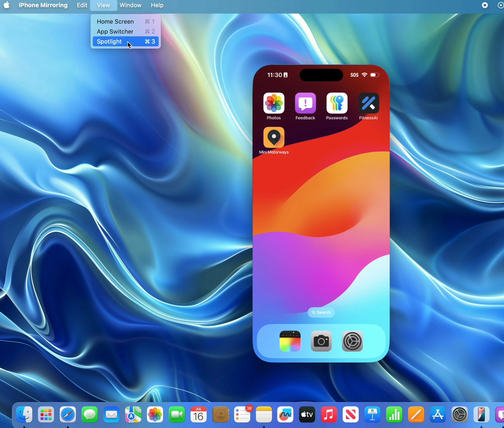Image resolution: width=504 pixels, height=428 pixels.
Task: Open Mail from the Dock
Action: [x=111, y=414]
